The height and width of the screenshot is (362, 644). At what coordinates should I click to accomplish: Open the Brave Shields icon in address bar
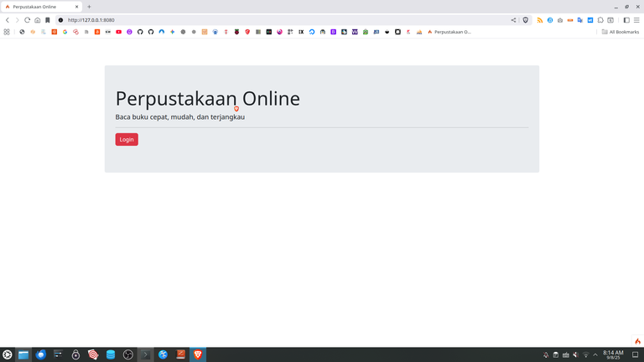coord(526,20)
